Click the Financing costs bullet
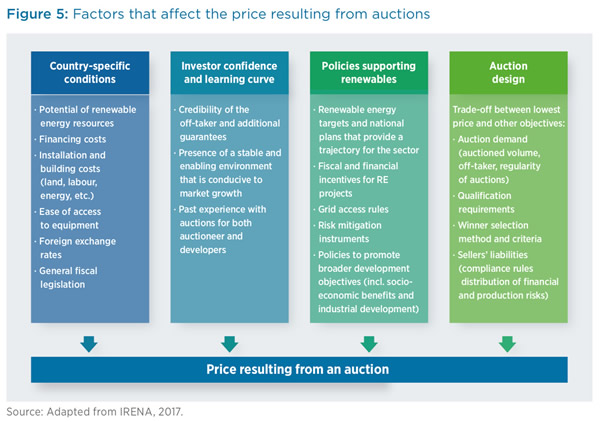The height and width of the screenshot is (422, 600). tap(70, 139)
